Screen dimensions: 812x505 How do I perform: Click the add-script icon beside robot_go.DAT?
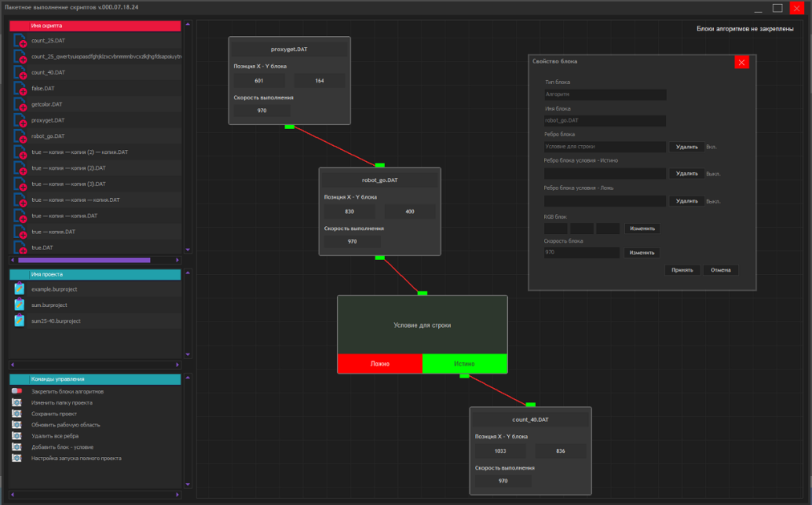click(20, 136)
